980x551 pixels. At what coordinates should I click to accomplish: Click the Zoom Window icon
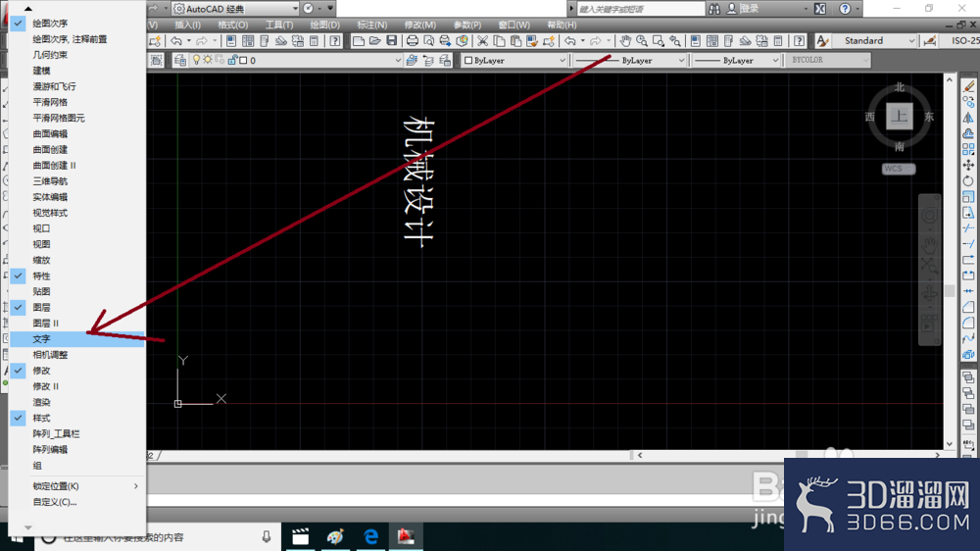pyautogui.click(x=659, y=41)
